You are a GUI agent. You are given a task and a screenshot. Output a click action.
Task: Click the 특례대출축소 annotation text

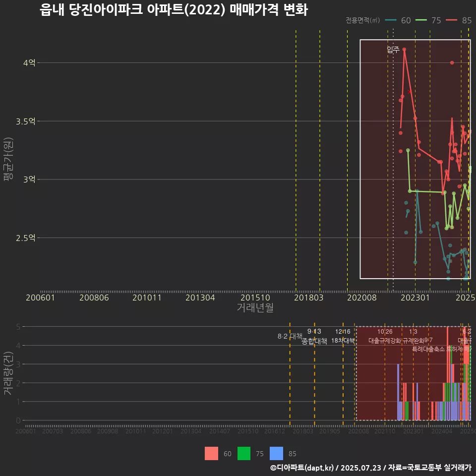pyautogui.click(x=428, y=349)
